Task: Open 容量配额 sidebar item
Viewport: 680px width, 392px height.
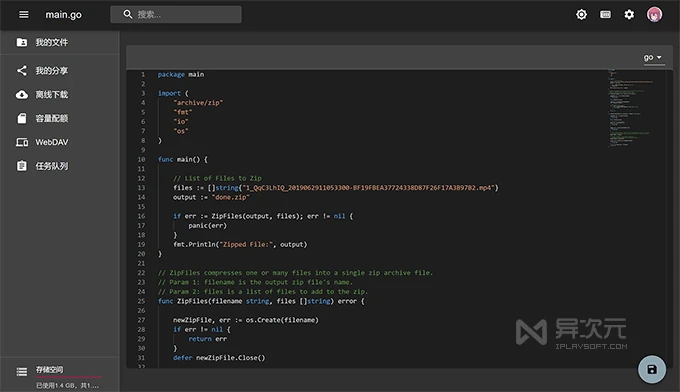Action: (x=59, y=118)
